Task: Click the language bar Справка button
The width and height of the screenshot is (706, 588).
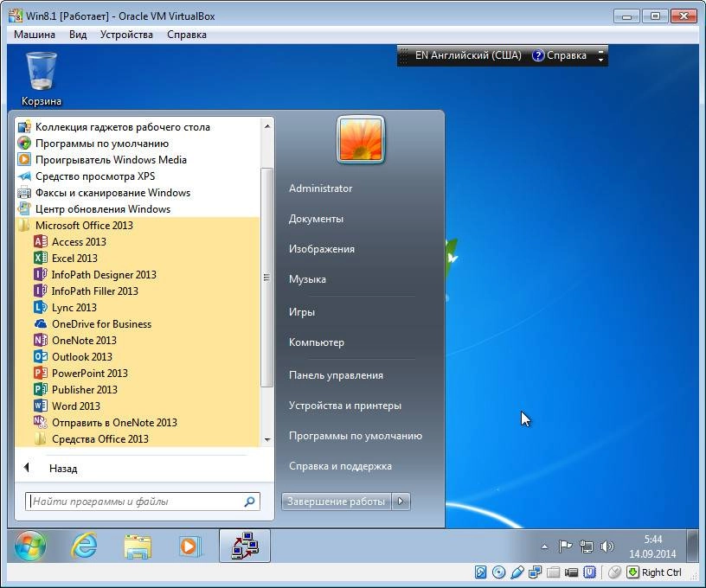Action: (x=559, y=55)
